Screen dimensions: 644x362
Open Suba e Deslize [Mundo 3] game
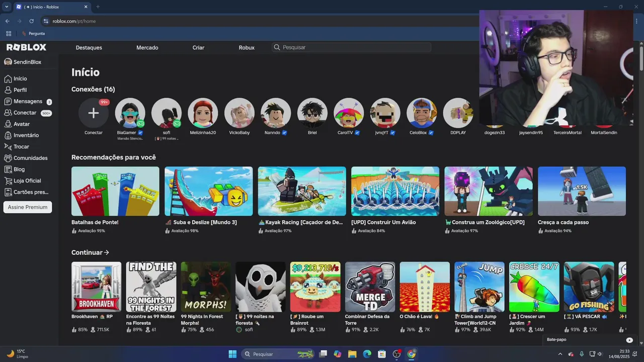coord(208,191)
